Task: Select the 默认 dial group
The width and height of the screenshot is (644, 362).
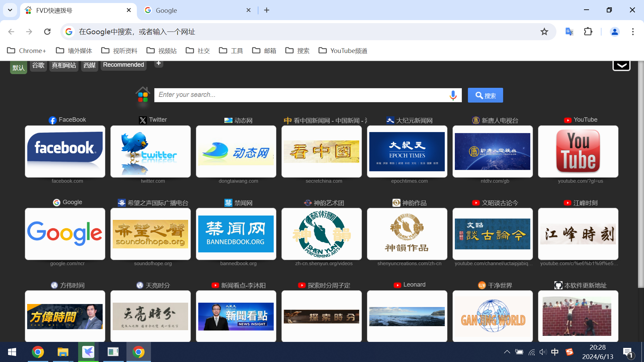Action: pyautogui.click(x=18, y=68)
